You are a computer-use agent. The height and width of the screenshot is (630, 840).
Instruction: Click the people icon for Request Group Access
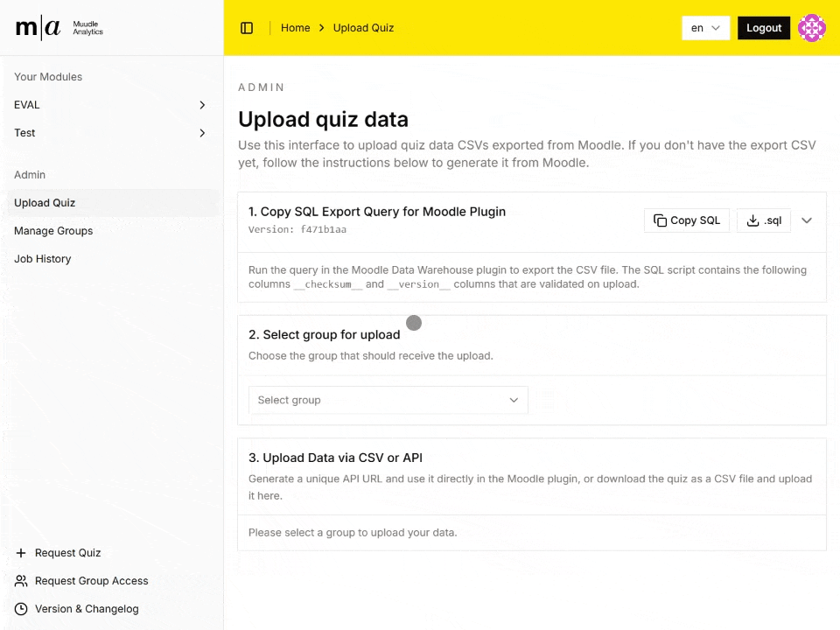click(x=21, y=581)
